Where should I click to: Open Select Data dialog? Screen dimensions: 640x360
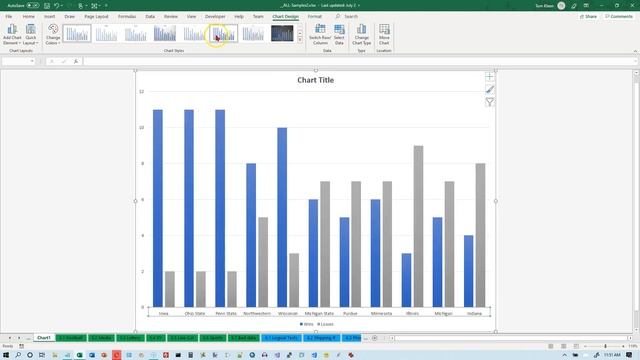pyautogui.click(x=339, y=34)
